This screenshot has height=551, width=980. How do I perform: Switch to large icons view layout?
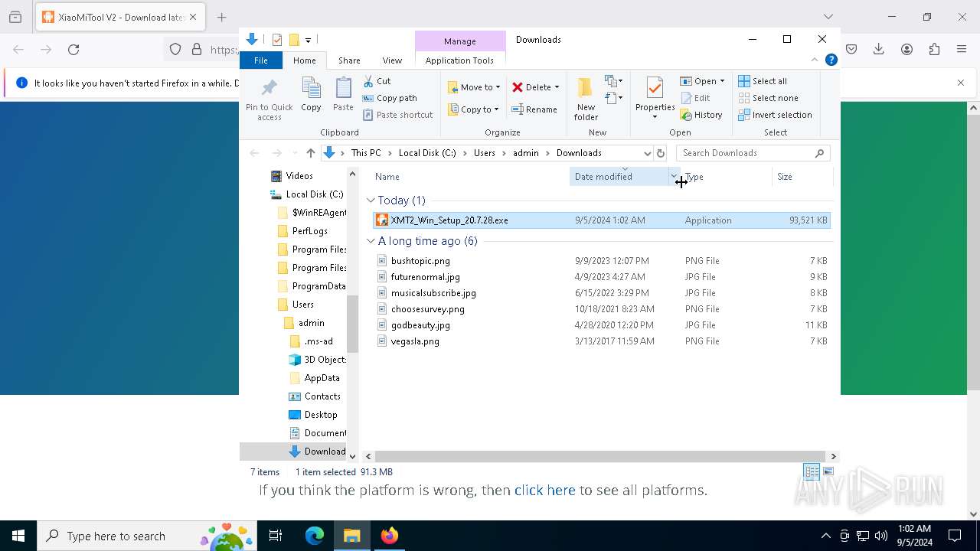(828, 472)
